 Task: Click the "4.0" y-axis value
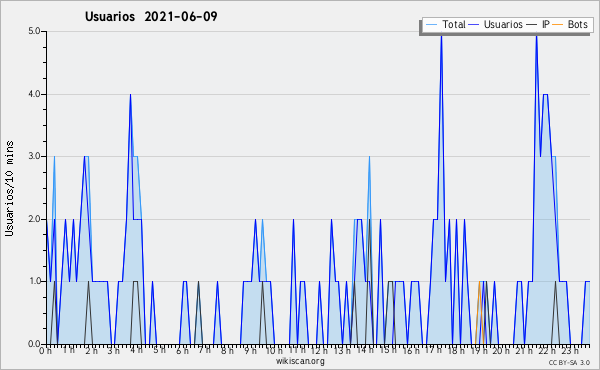coord(34,94)
